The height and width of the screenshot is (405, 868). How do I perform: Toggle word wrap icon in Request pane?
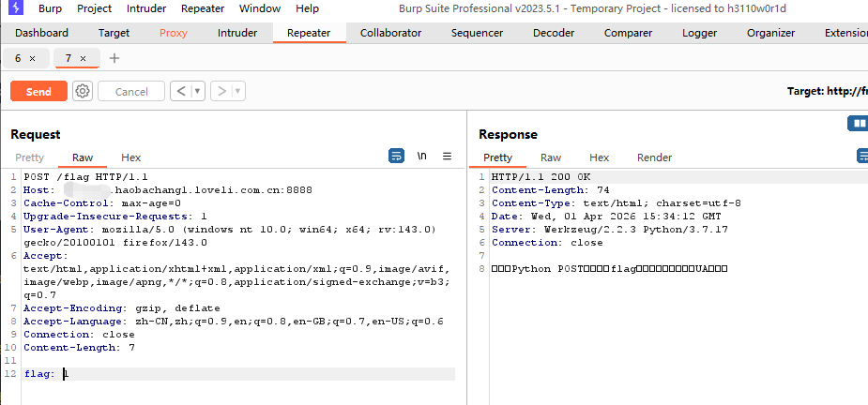coord(396,157)
